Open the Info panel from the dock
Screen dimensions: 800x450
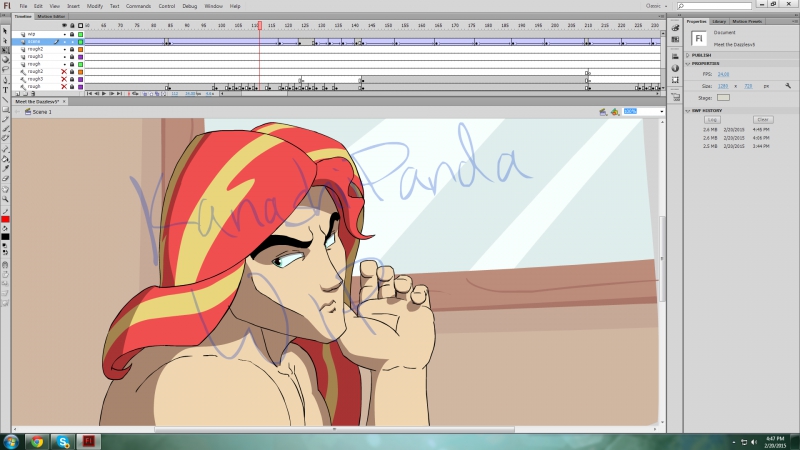pyautogui.click(x=675, y=68)
